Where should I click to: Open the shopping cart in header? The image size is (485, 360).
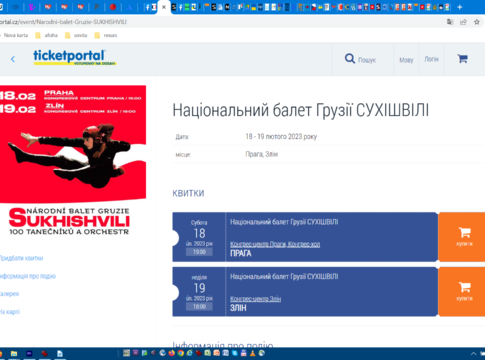pyautogui.click(x=462, y=59)
